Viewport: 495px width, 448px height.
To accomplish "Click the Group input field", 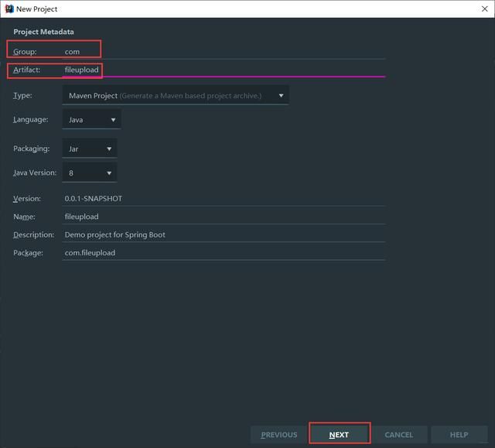I will 224,52.
